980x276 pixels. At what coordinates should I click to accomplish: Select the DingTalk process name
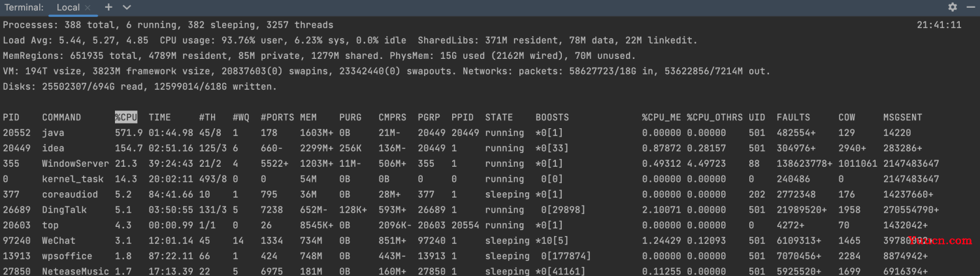coord(64,210)
